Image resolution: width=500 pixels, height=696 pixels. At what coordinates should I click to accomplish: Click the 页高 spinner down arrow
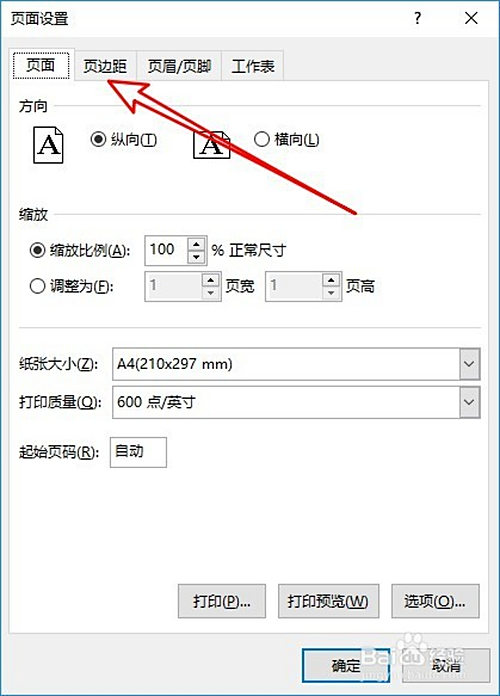(x=331, y=293)
